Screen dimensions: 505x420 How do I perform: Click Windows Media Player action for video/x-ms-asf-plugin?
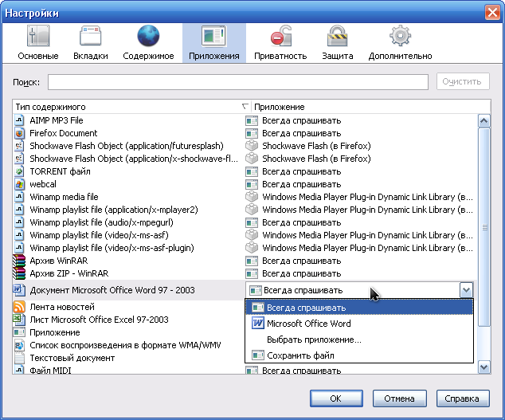point(367,248)
